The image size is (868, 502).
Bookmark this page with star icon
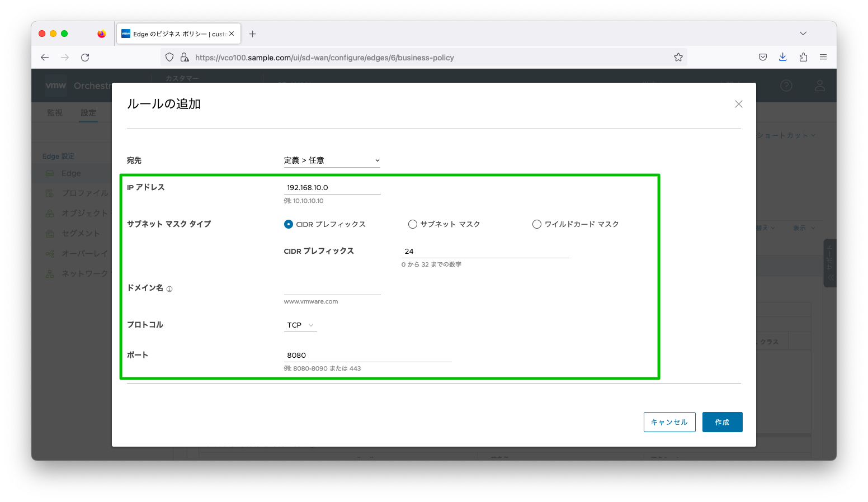tap(678, 57)
